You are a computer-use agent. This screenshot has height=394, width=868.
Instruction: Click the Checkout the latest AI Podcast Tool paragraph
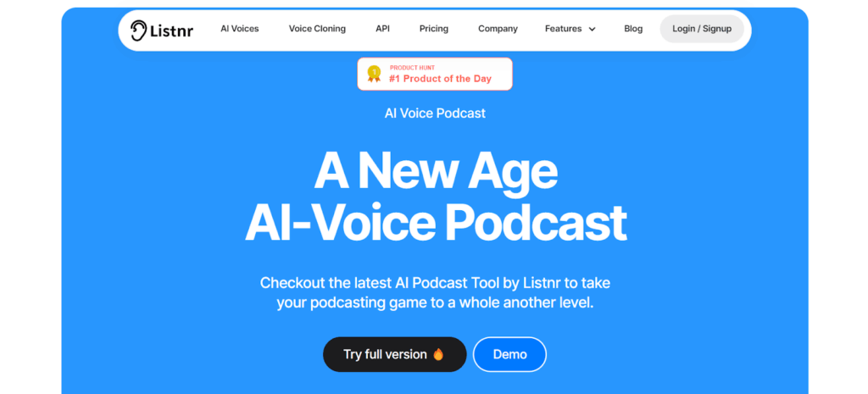(x=435, y=292)
